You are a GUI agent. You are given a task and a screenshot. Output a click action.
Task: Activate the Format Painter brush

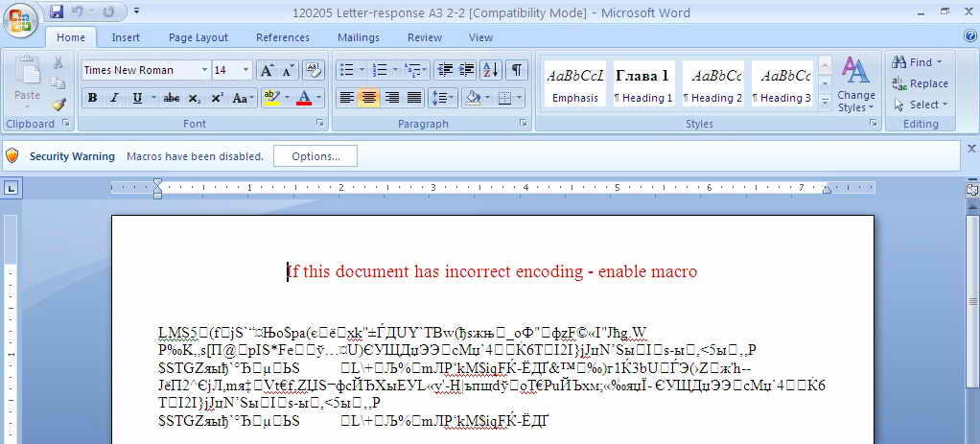tap(58, 104)
